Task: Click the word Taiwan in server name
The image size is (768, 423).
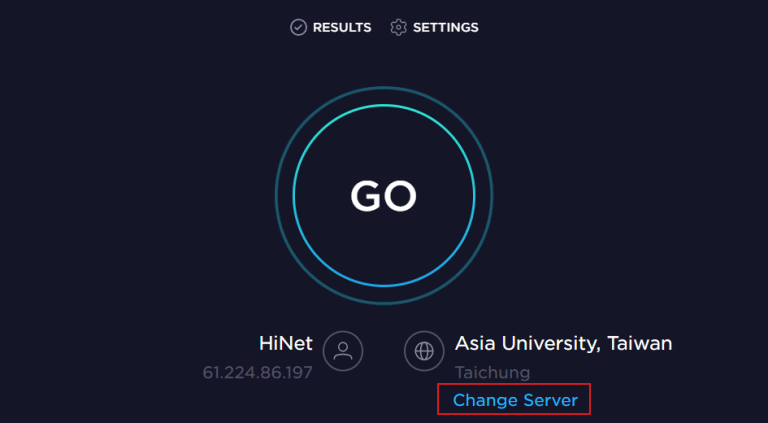Action: coord(640,343)
